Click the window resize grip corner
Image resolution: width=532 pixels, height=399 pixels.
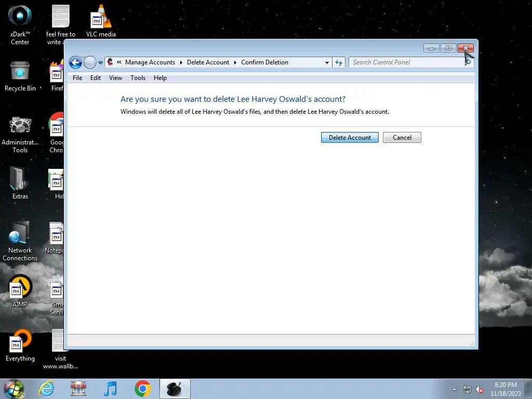[x=472, y=343]
